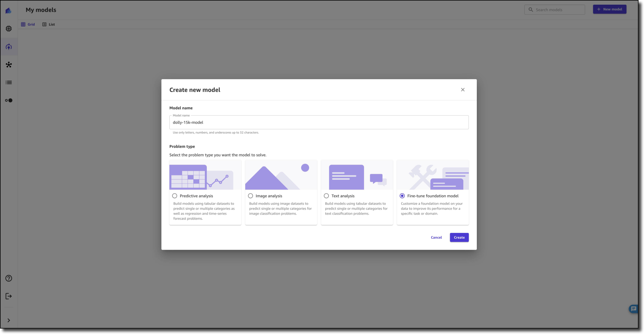Click the toggle-shaped sidebar icon
The image size is (644, 334).
(x=9, y=100)
